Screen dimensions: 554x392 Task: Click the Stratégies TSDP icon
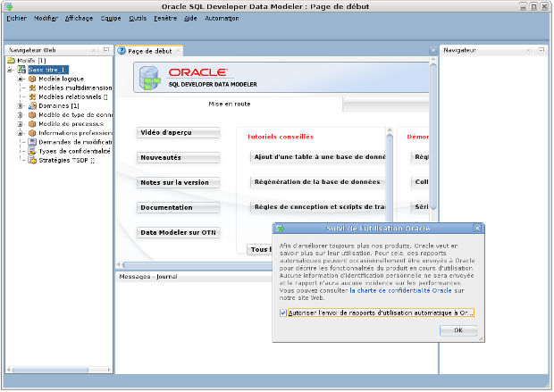(32, 161)
